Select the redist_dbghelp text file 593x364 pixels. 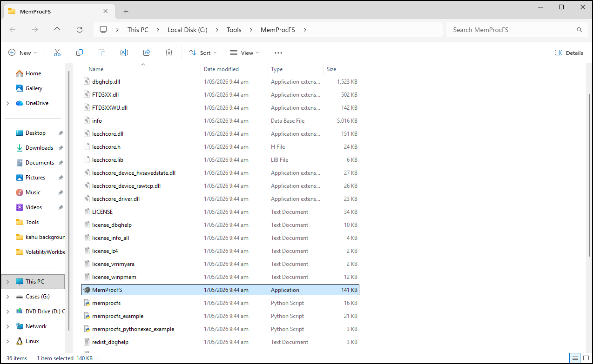pyautogui.click(x=220, y=342)
